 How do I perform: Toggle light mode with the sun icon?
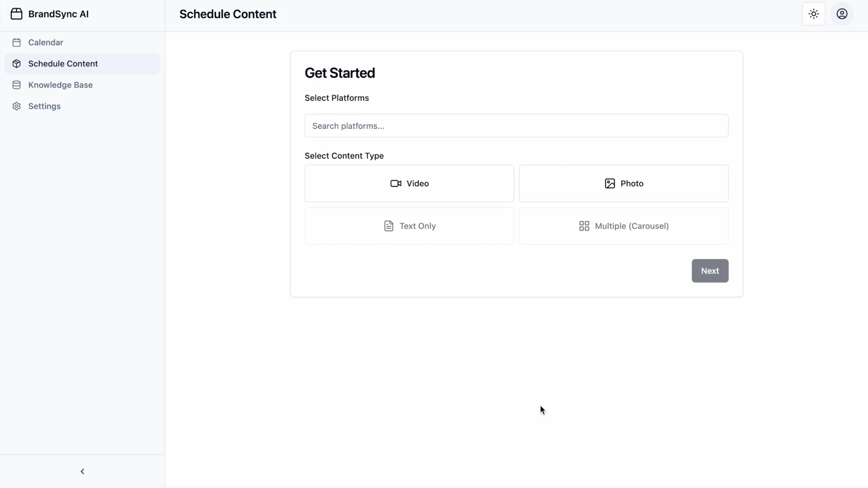tap(813, 14)
